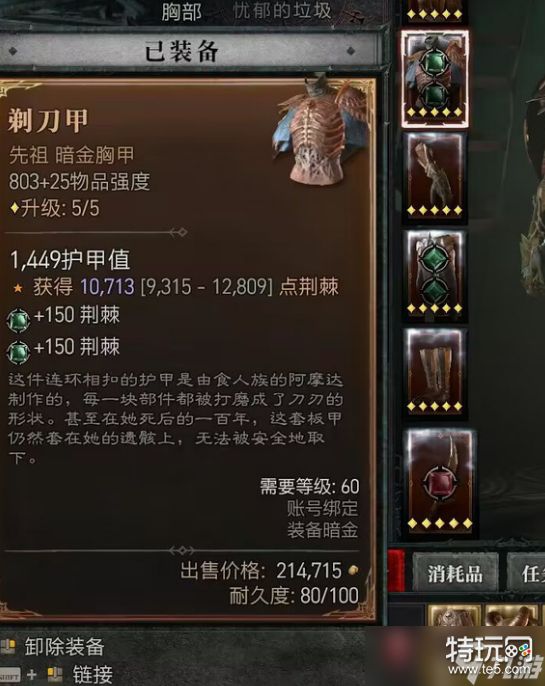Click the topmost partially visible equipment slot

click(x=435, y=11)
